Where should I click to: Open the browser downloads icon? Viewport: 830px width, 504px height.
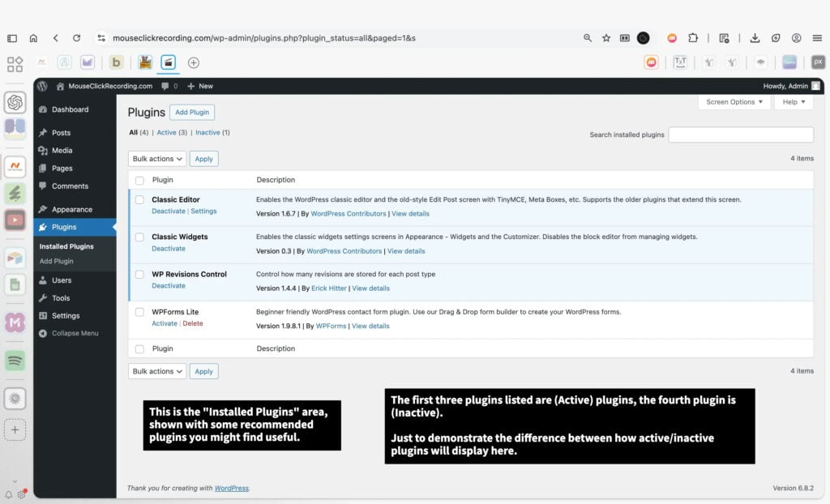(755, 38)
